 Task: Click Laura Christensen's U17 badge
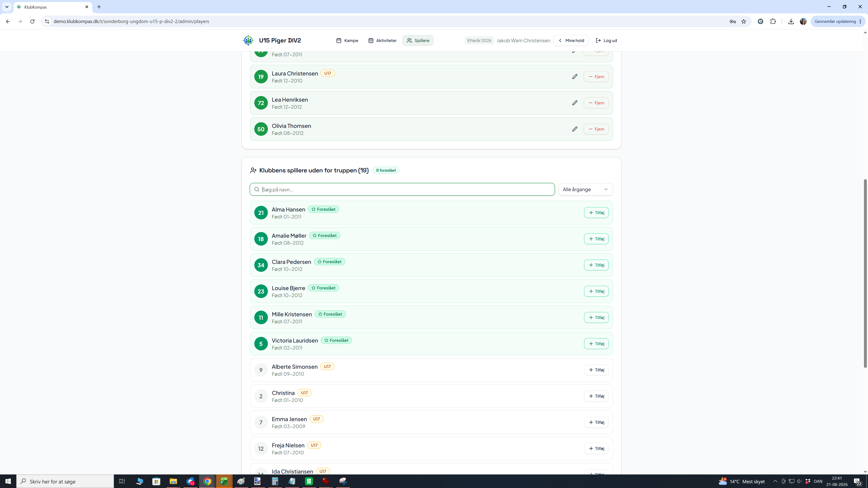328,73
